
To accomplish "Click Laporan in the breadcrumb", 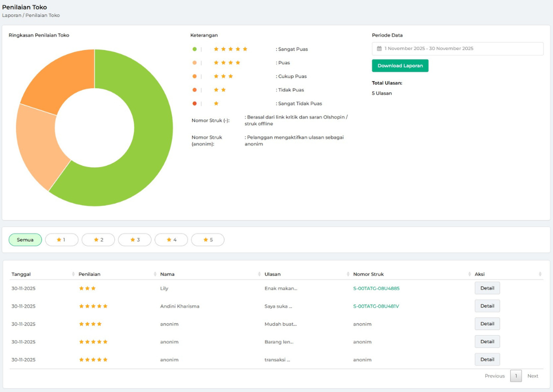I will click(x=12, y=15).
